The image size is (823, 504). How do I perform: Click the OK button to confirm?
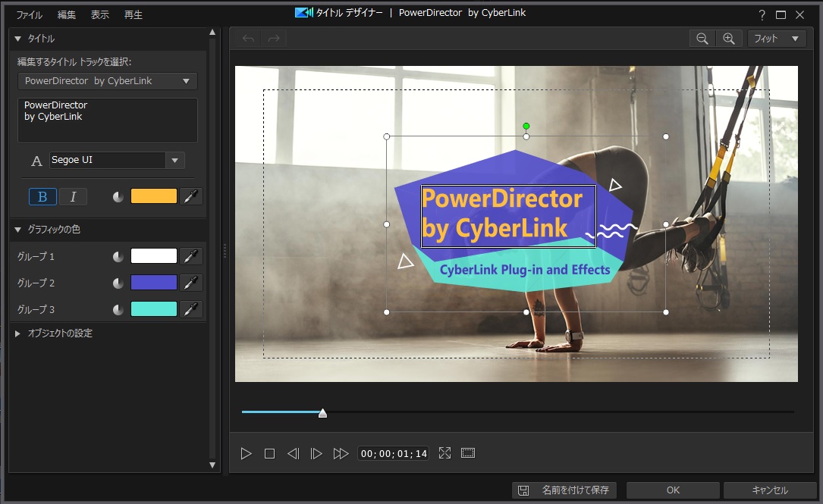pos(673,490)
